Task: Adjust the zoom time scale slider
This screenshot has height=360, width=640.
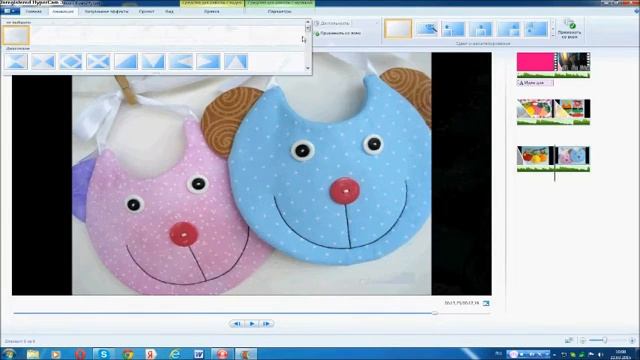Action: coord(604,340)
